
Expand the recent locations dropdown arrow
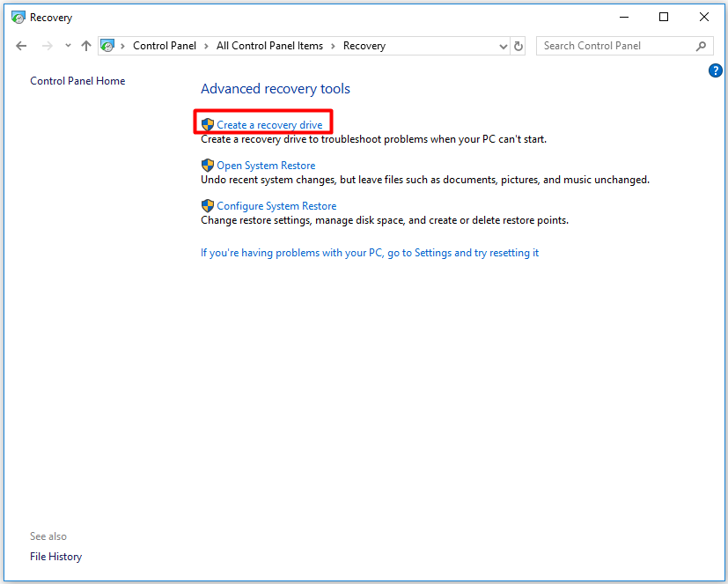68,46
